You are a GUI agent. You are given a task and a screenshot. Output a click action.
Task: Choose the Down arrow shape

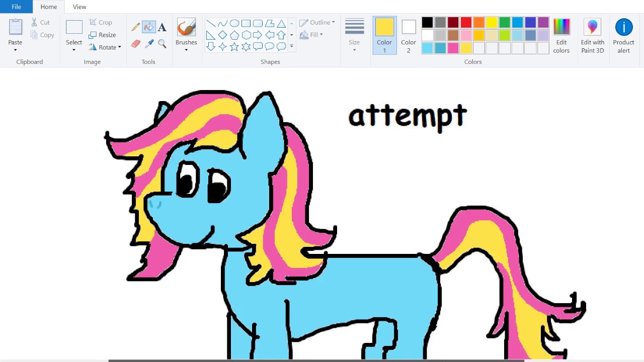pos(211,47)
